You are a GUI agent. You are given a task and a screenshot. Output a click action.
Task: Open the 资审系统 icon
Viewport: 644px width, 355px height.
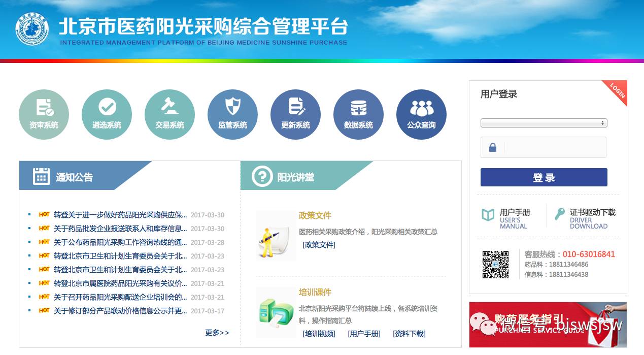[44, 114]
